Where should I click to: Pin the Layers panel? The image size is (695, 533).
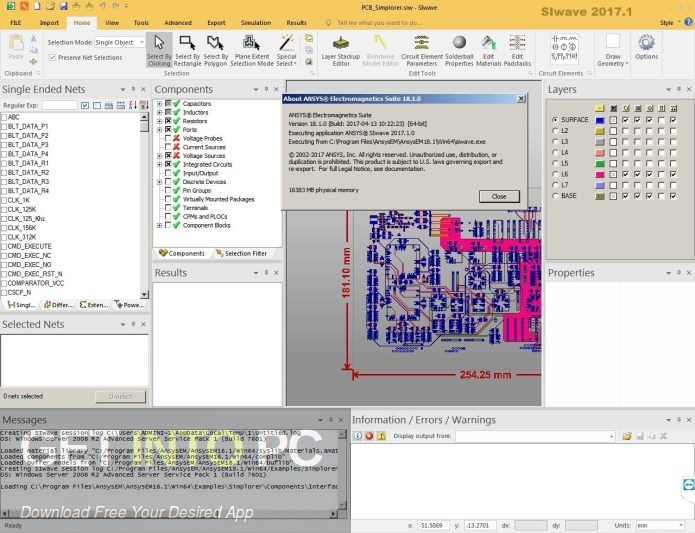[x=679, y=89]
